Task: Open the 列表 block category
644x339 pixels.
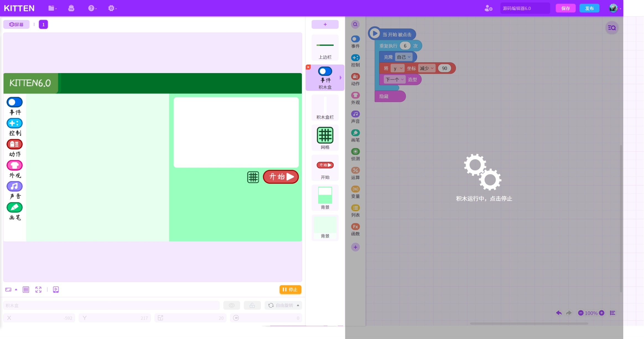Action: 355,211
